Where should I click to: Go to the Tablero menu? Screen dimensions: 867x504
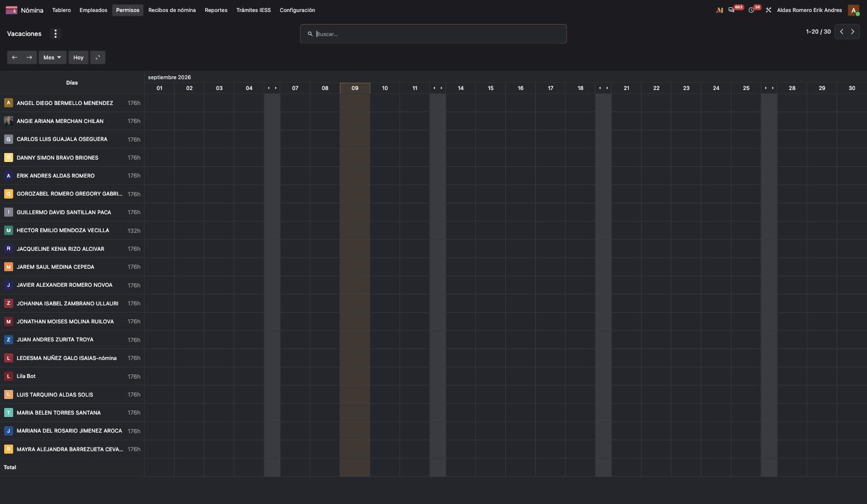(x=61, y=10)
